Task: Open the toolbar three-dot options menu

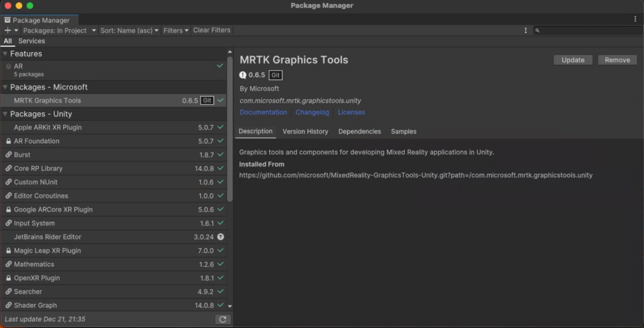Action: (x=525, y=31)
